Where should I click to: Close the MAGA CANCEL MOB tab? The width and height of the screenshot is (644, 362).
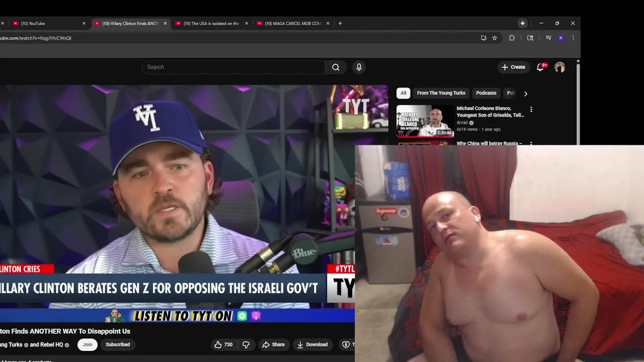(x=328, y=23)
